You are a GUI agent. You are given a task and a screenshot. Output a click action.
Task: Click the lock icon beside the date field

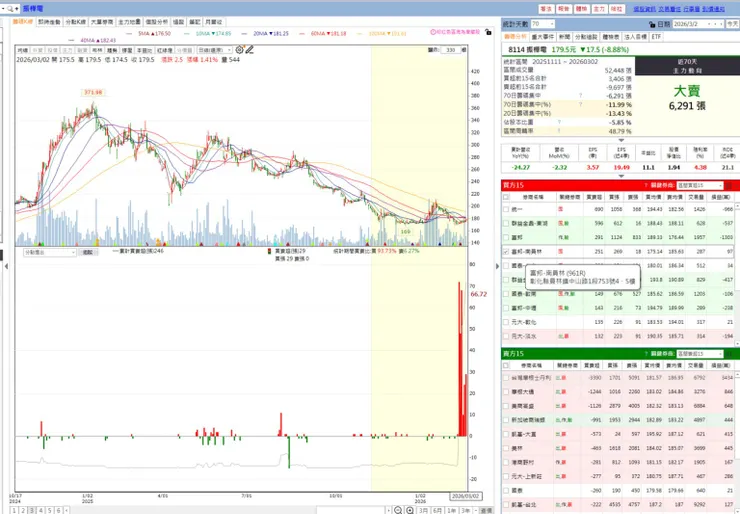(652, 24)
